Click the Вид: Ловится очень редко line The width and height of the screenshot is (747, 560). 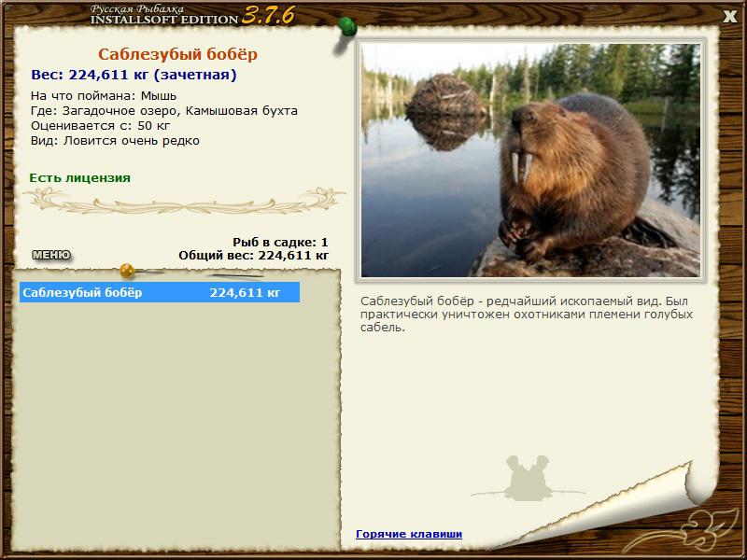(x=115, y=141)
